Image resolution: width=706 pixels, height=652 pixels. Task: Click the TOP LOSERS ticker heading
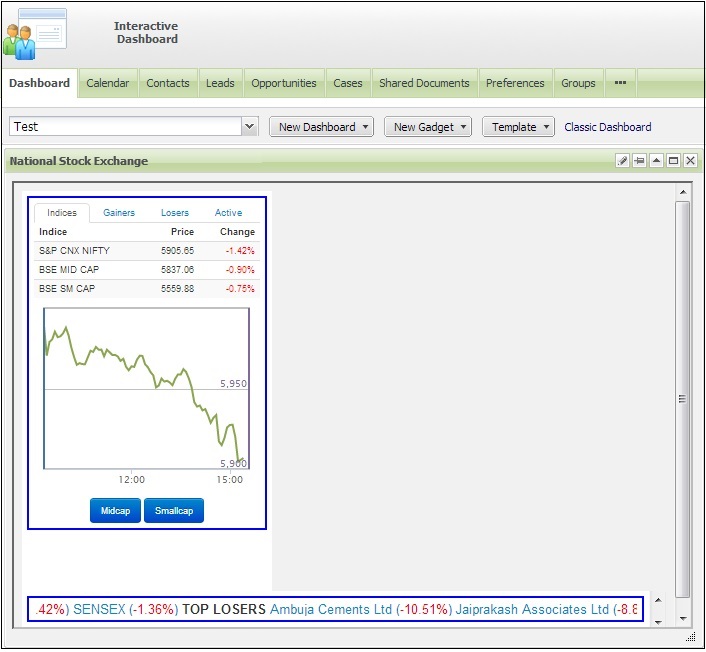pyautogui.click(x=224, y=609)
